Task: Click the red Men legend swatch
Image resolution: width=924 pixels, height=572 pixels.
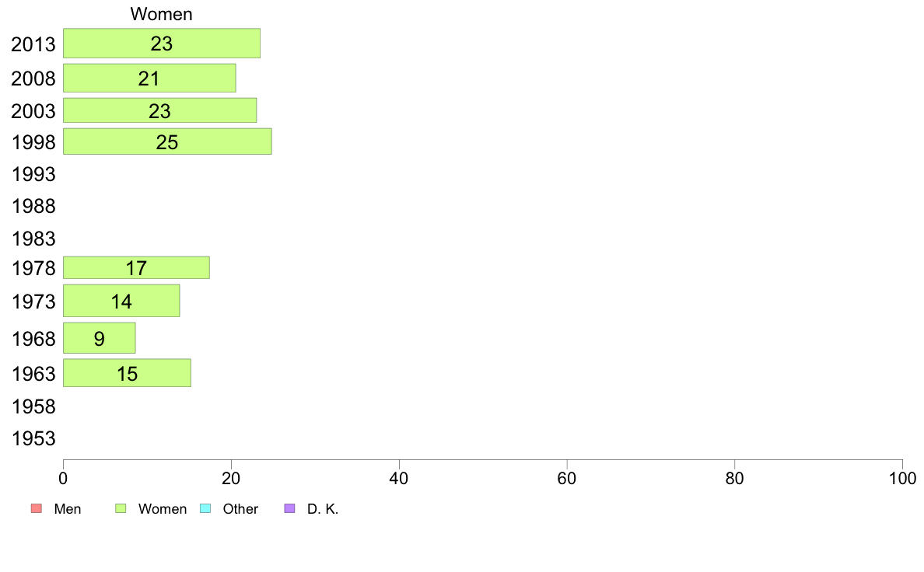Action: [x=35, y=509]
